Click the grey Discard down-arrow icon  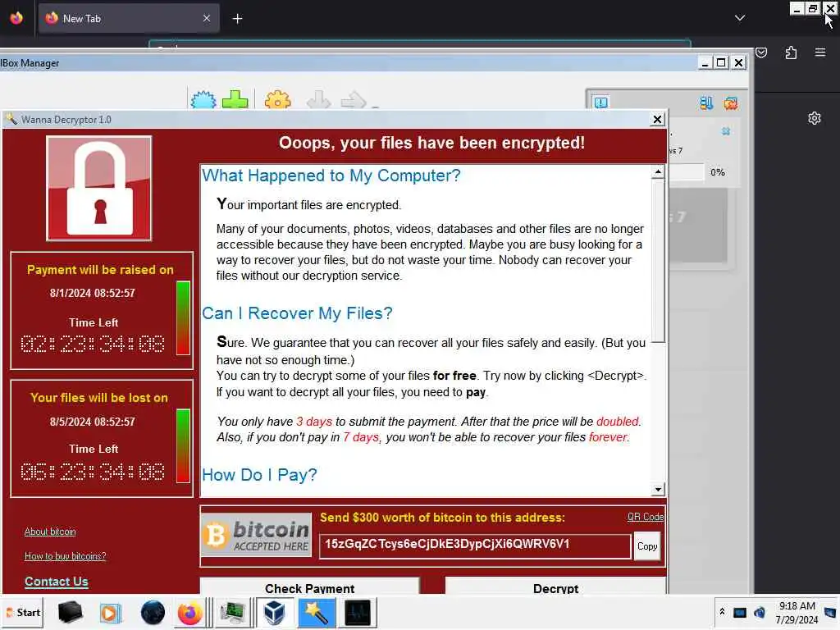click(319, 100)
